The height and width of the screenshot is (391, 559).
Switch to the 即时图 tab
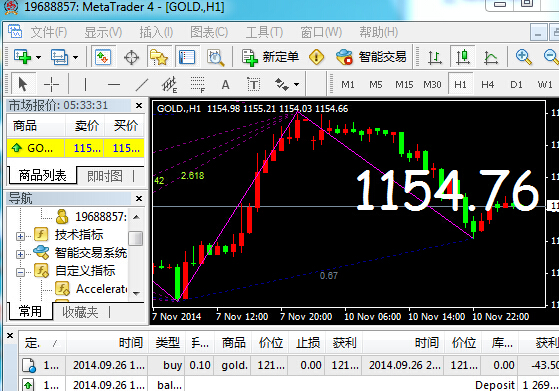[105, 176]
